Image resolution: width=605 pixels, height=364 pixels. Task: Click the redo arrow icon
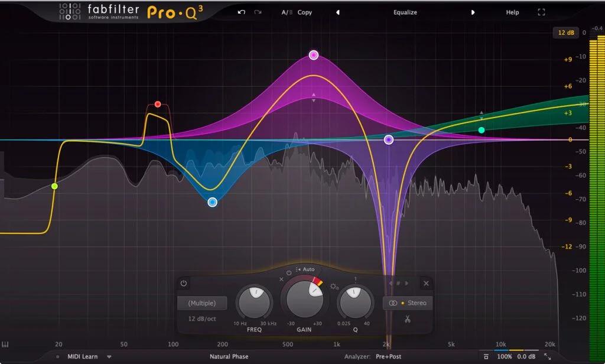[x=258, y=12]
